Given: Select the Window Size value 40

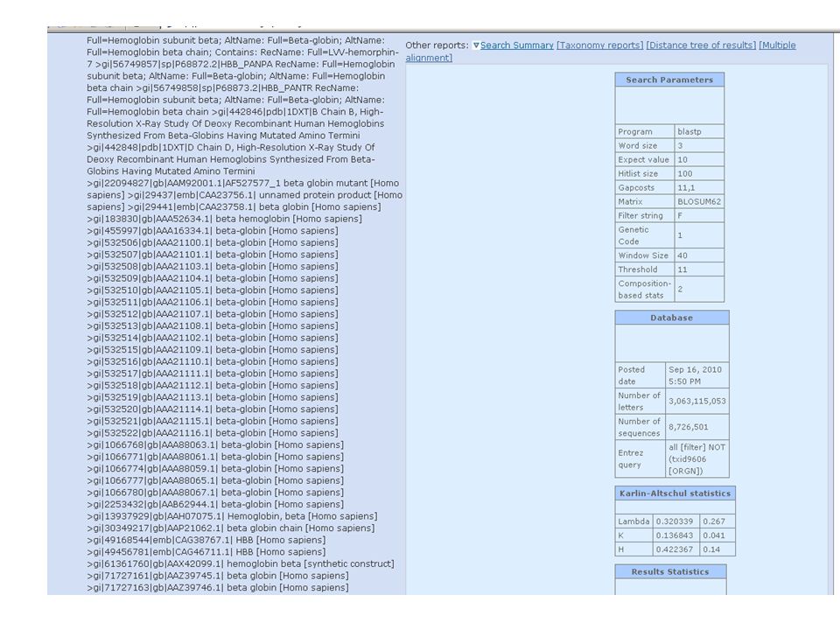Looking at the screenshot, I should [x=682, y=255].
